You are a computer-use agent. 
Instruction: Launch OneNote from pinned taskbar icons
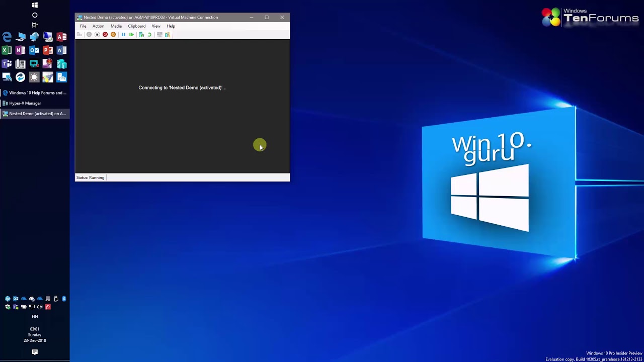[x=20, y=50]
